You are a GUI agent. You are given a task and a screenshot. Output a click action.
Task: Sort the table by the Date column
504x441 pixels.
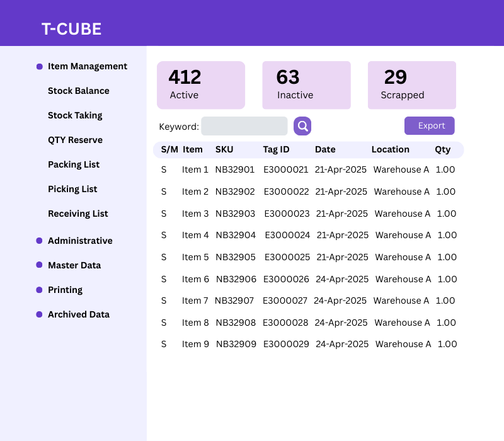point(325,149)
